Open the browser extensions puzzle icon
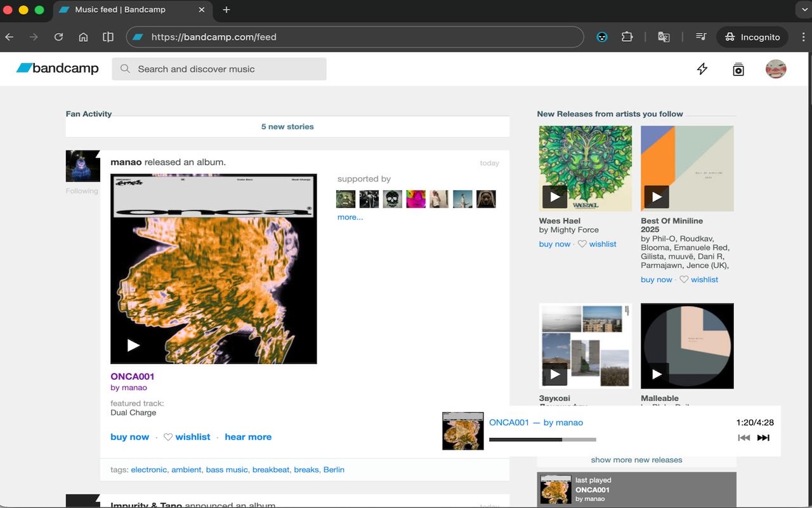 (x=627, y=37)
